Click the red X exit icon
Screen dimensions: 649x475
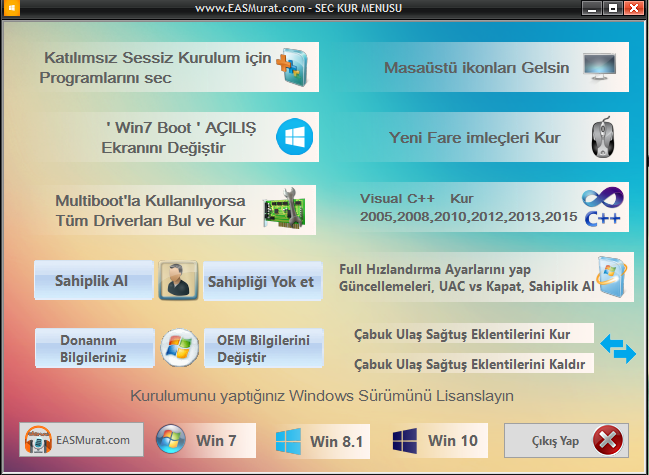(x=608, y=440)
